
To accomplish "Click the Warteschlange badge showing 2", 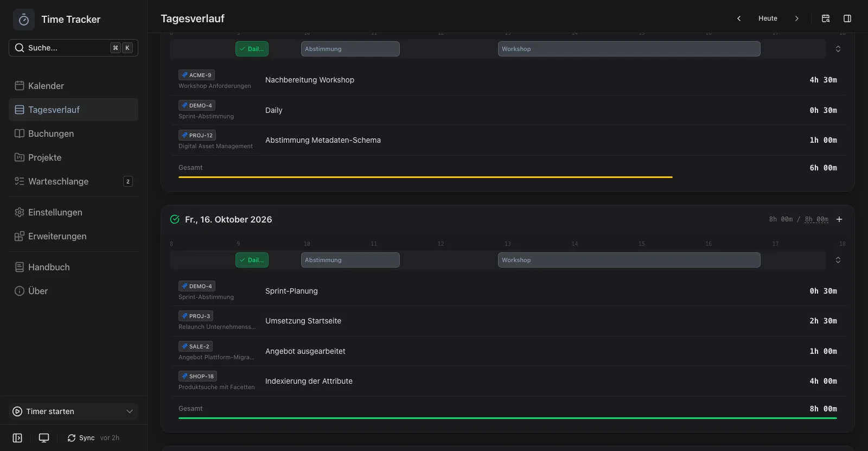I will 128,181.
